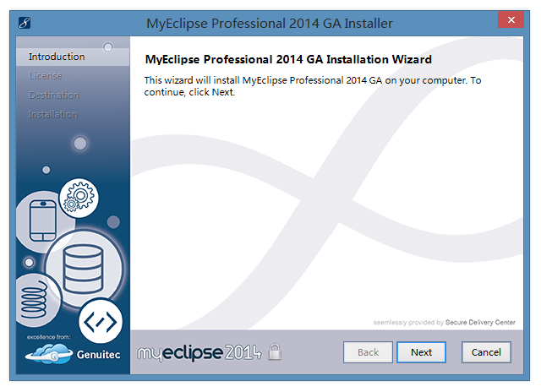Click the Genuitec cloud logo
The image size is (541, 392).
[x=49, y=354]
